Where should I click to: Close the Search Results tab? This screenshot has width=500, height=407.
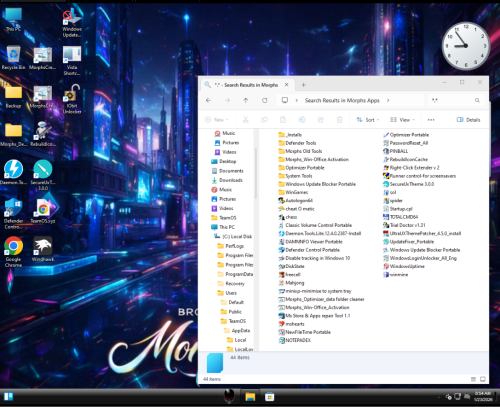(286, 85)
